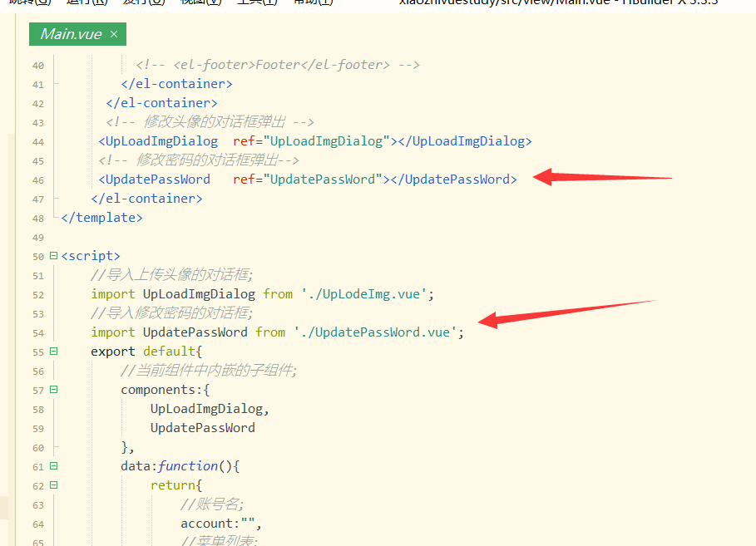756x546 pixels.
Task: Click the password dialog comment on line 45
Action: pyautogui.click(x=199, y=160)
